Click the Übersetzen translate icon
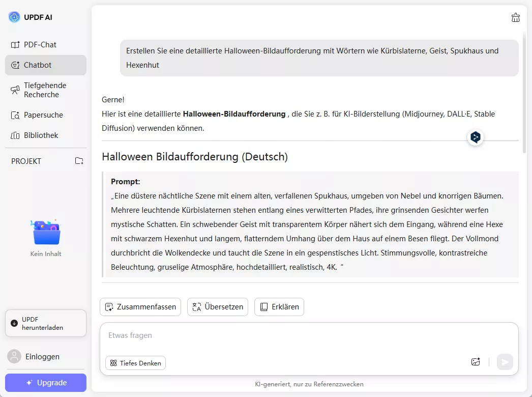 point(197,307)
